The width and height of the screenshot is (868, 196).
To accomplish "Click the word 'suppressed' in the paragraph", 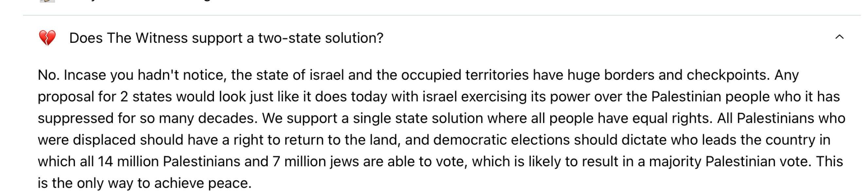I will pos(76,118).
